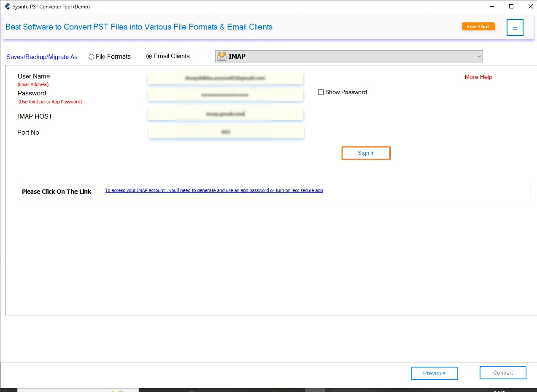Minimize the PST Converter window
The image size is (537, 392).
(492, 6)
